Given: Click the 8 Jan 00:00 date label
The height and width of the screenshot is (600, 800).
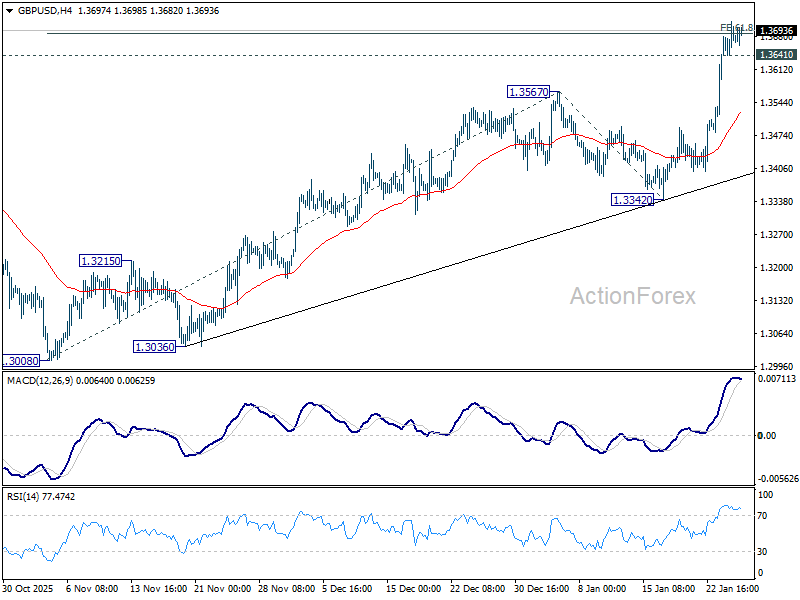Looking at the screenshot, I should point(602,588).
